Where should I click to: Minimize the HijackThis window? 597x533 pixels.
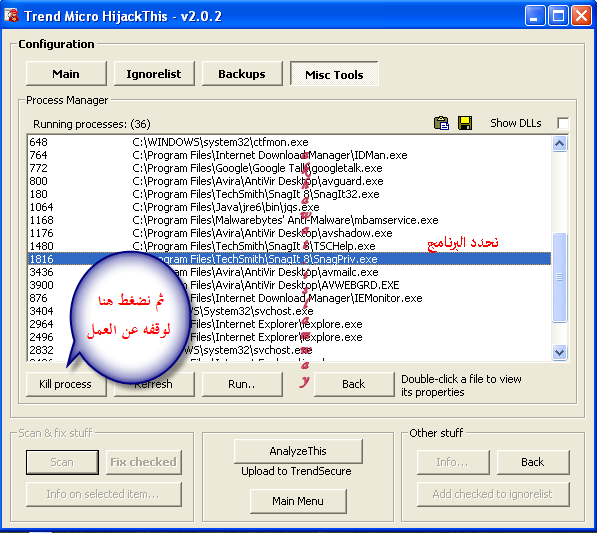tap(535, 16)
